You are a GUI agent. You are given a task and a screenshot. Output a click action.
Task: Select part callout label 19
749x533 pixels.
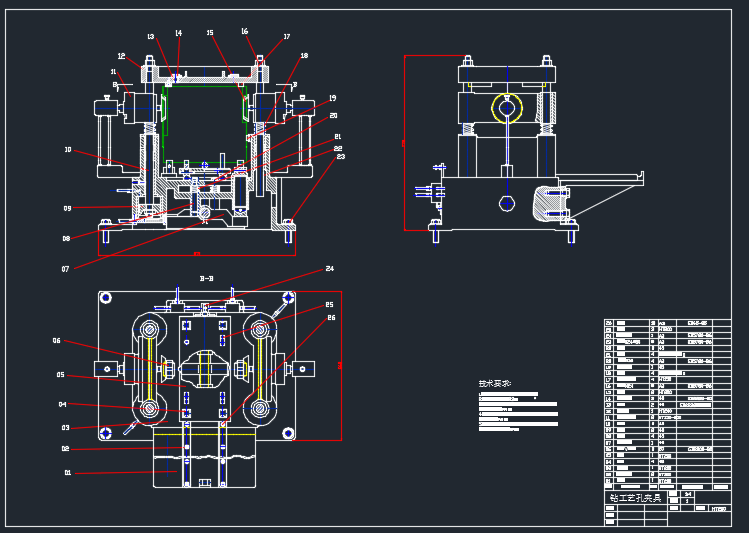click(332, 98)
